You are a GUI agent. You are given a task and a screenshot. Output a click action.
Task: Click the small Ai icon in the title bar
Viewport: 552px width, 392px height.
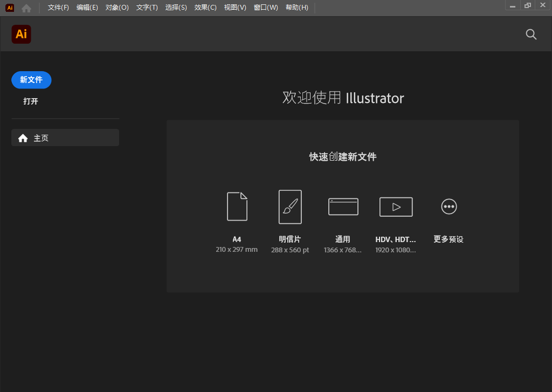[10, 8]
